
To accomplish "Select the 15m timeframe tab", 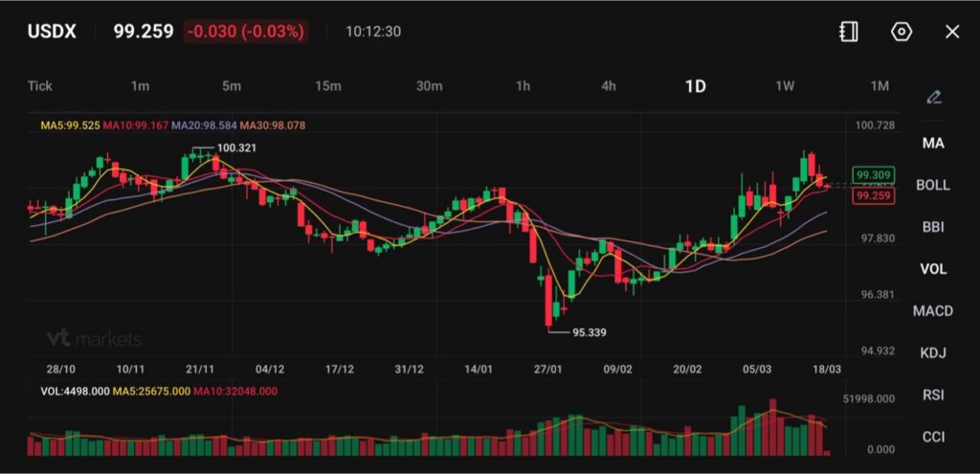I will [328, 86].
